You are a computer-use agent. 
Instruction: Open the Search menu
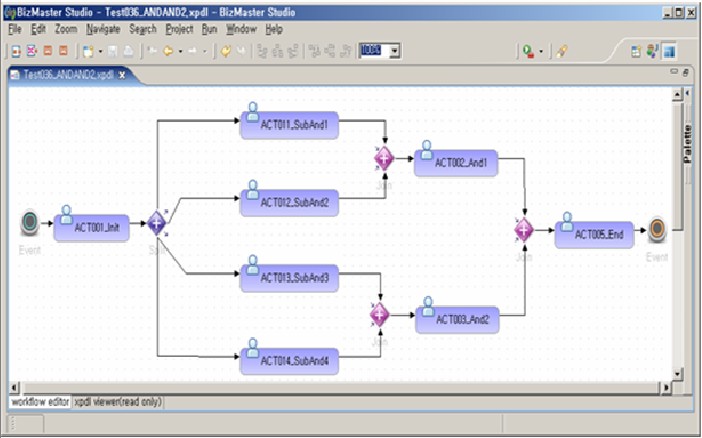tap(143, 29)
